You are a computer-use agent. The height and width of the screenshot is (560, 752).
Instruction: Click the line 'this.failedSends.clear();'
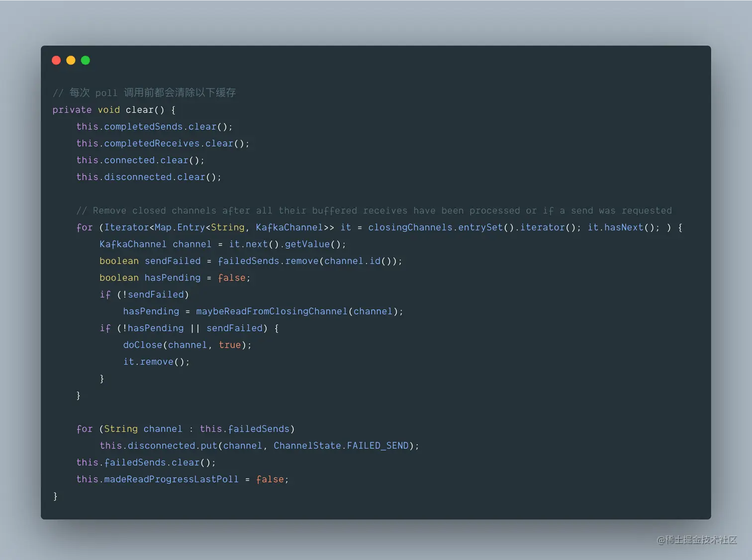pyautogui.click(x=146, y=463)
